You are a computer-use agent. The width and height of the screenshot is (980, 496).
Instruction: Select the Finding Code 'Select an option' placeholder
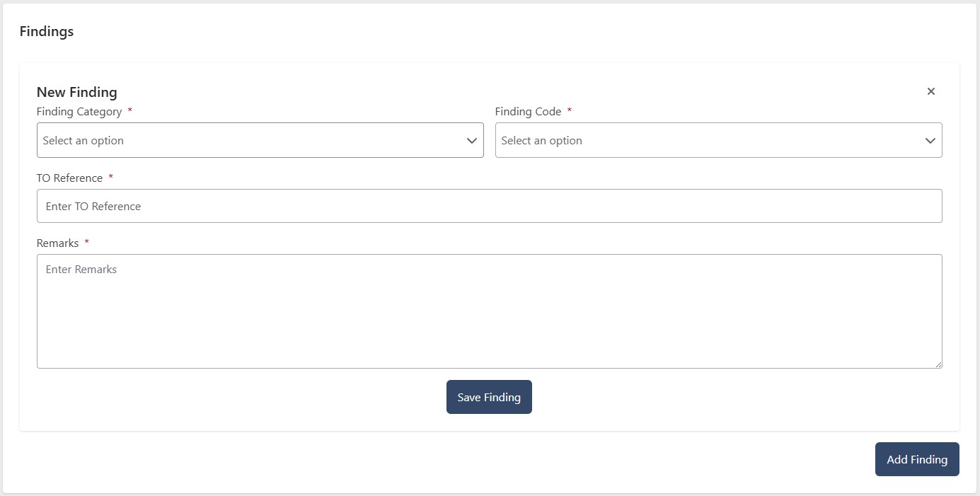pyautogui.click(x=542, y=141)
